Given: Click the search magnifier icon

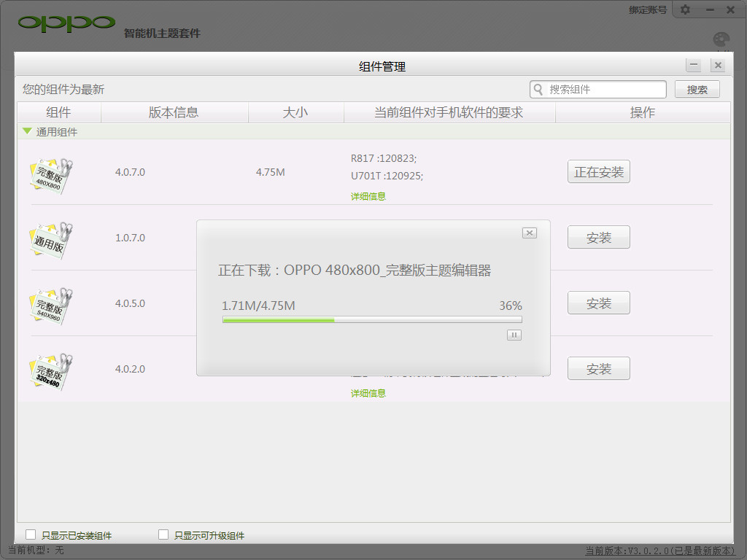Looking at the screenshot, I should pyautogui.click(x=538, y=89).
